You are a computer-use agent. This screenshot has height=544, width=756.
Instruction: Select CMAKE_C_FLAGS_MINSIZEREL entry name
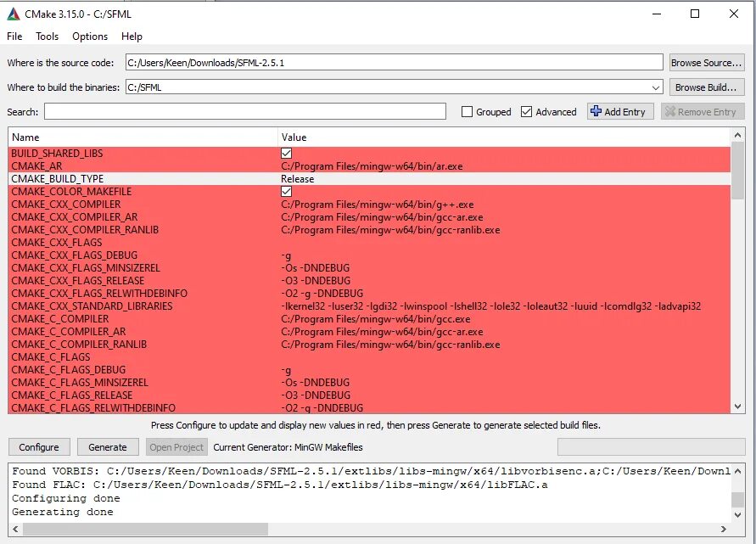click(x=80, y=383)
